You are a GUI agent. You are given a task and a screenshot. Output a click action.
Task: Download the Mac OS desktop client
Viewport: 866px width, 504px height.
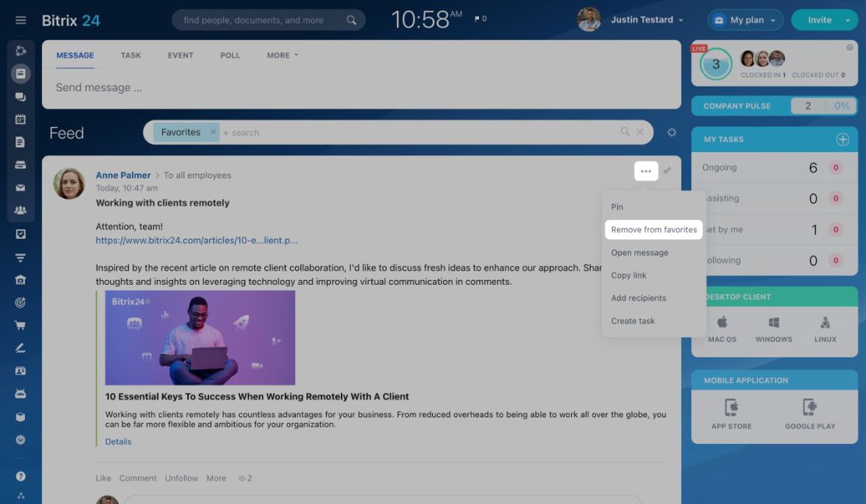pos(722,329)
